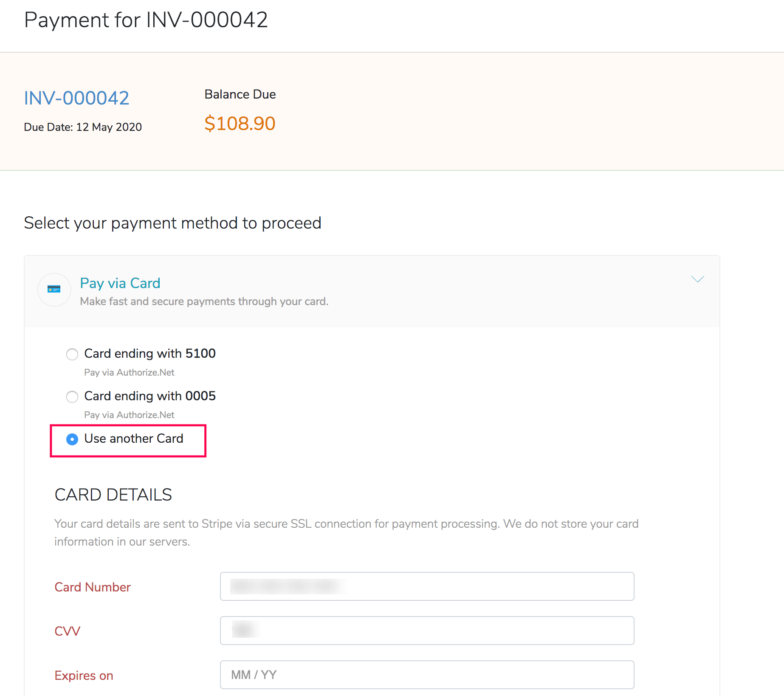Click the CARD DETAILS section heading
This screenshot has height=696, width=784.
coord(113,494)
